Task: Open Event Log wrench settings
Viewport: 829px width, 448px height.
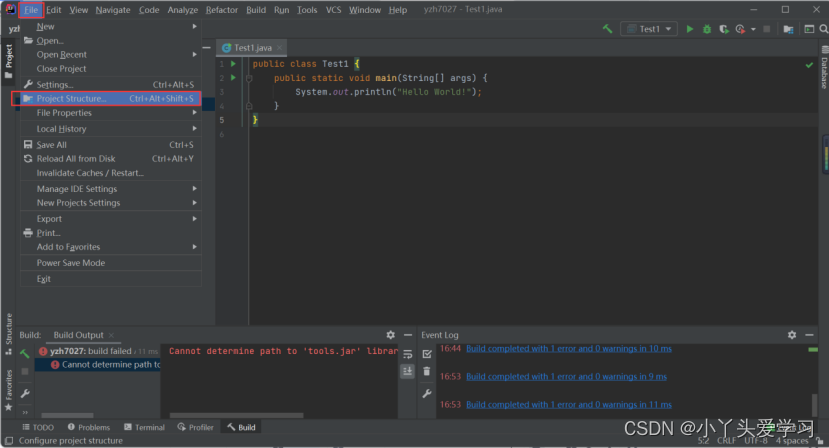Action: pyautogui.click(x=427, y=394)
